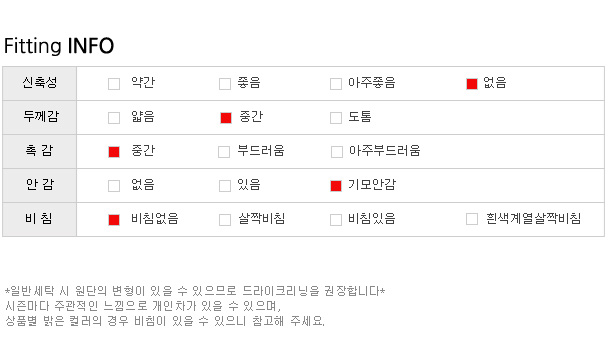
Task: Uncheck the red 중간 box in 촉감 row
Action: (x=114, y=152)
